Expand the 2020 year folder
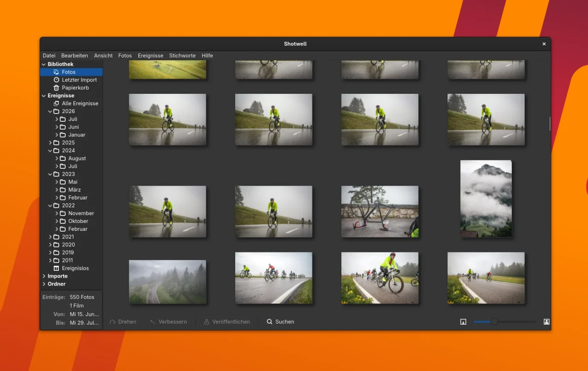 50,245
